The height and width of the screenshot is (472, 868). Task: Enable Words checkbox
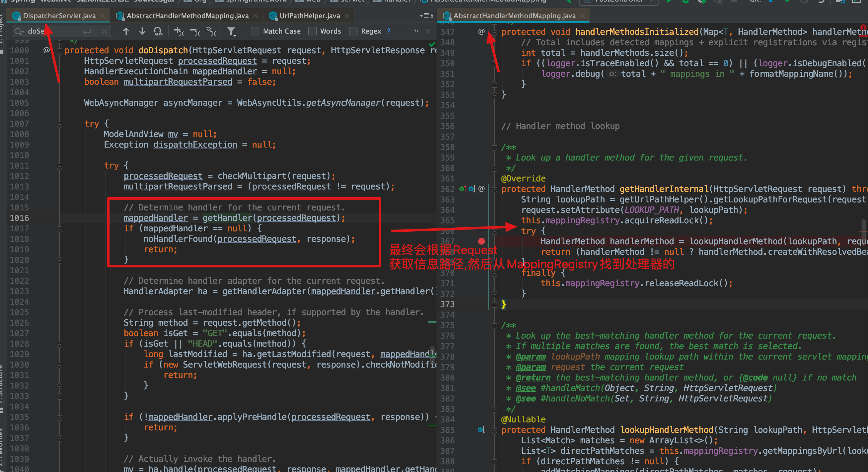click(x=312, y=31)
